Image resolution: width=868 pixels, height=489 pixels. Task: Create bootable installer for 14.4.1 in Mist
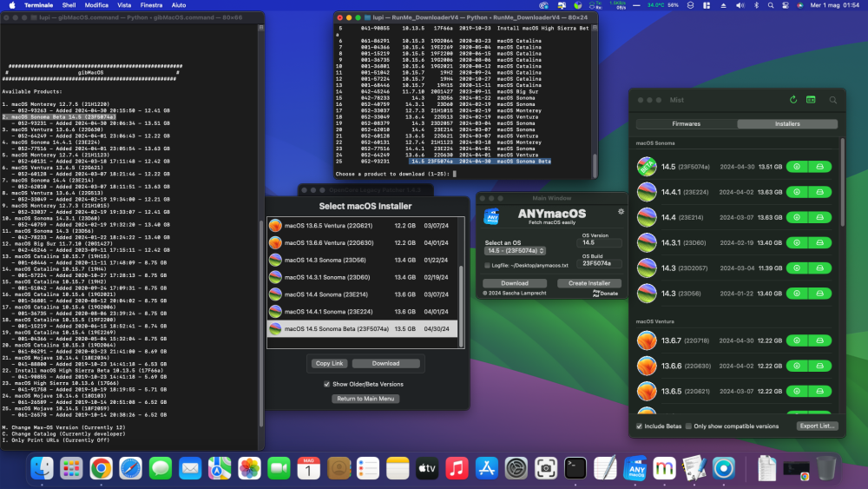click(820, 192)
